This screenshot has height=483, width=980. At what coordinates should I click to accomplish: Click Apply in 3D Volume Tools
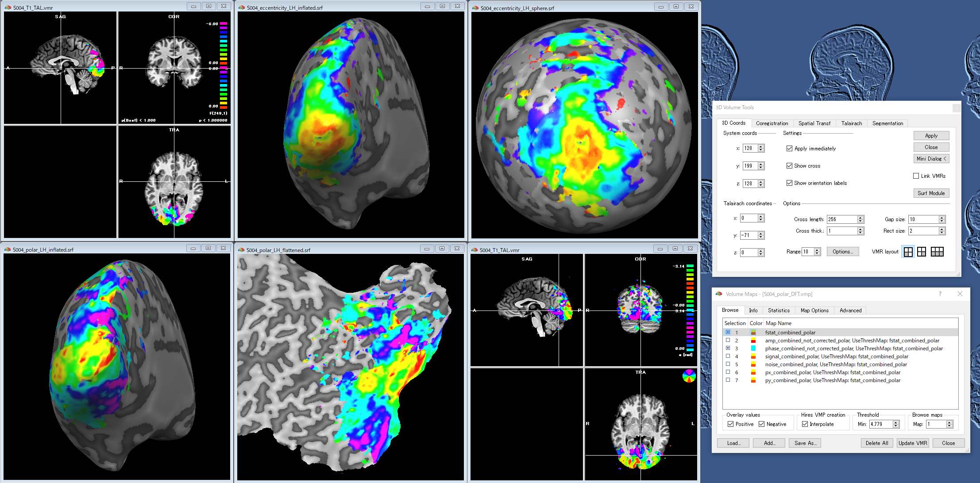tap(931, 136)
